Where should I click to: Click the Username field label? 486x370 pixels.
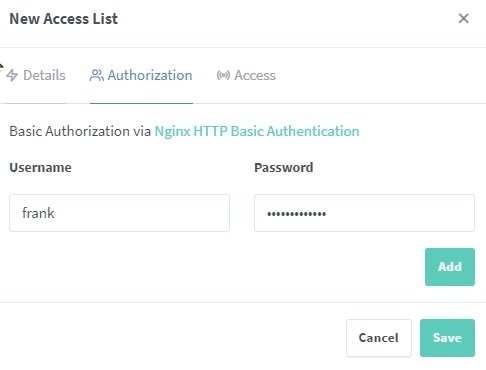click(x=40, y=167)
